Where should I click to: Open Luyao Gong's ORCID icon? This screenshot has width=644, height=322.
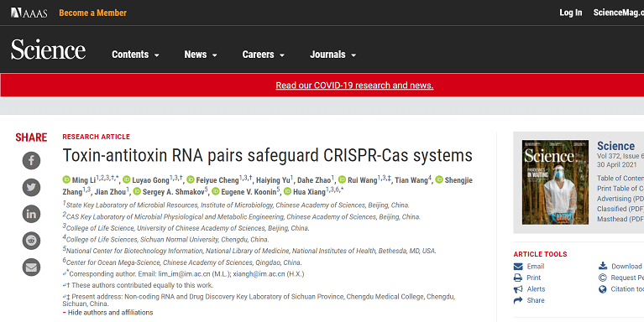point(127,179)
